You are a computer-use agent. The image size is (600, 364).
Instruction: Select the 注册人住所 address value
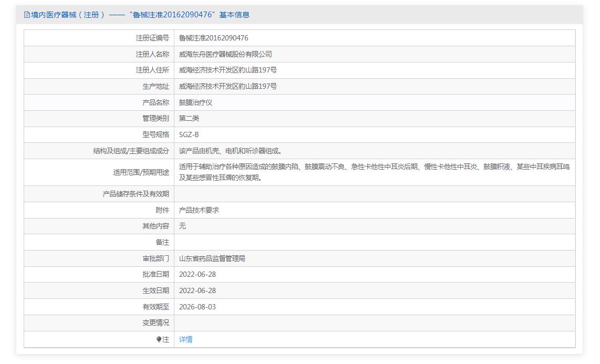[227, 70]
